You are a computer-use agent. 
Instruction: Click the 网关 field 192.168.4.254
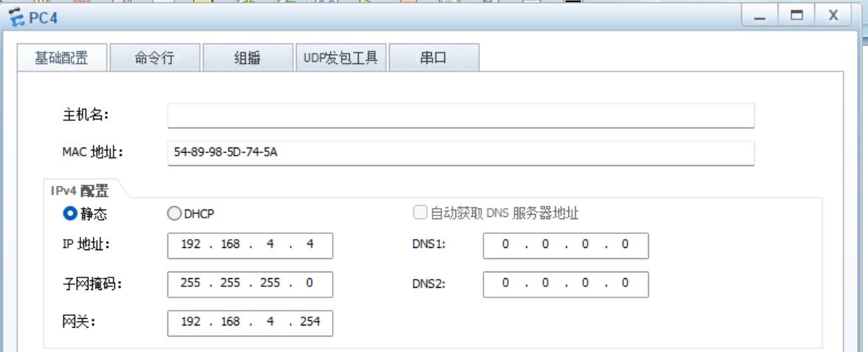250,323
